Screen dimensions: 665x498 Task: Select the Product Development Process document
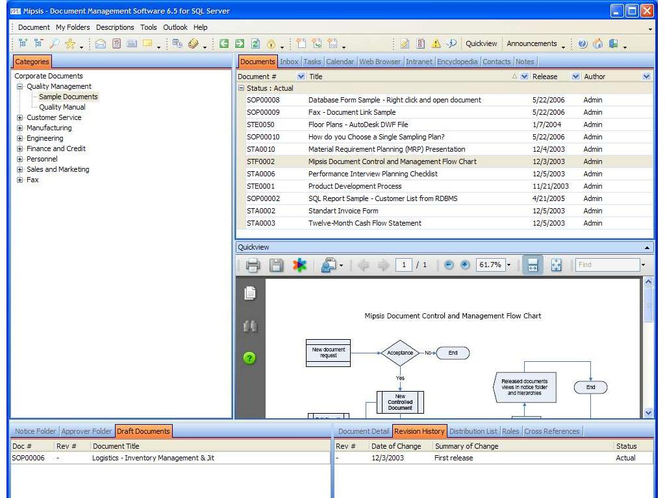pos(449,186)
